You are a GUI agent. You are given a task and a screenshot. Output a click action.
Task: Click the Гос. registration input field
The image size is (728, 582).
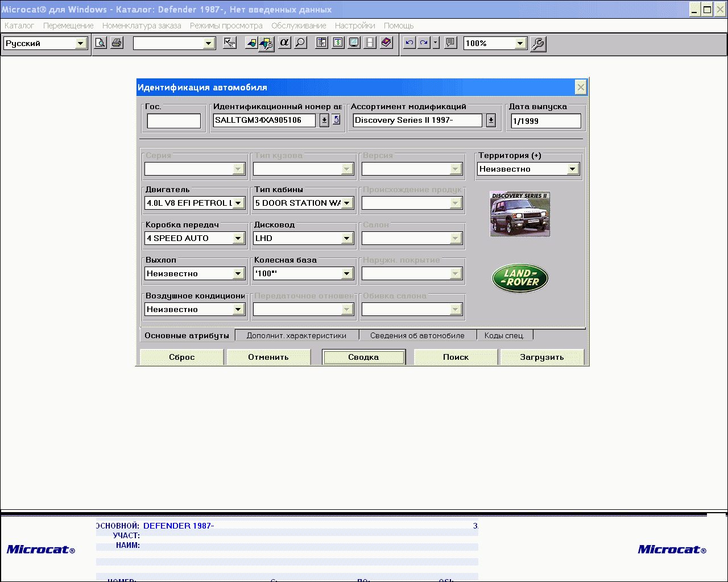(174, 120)
